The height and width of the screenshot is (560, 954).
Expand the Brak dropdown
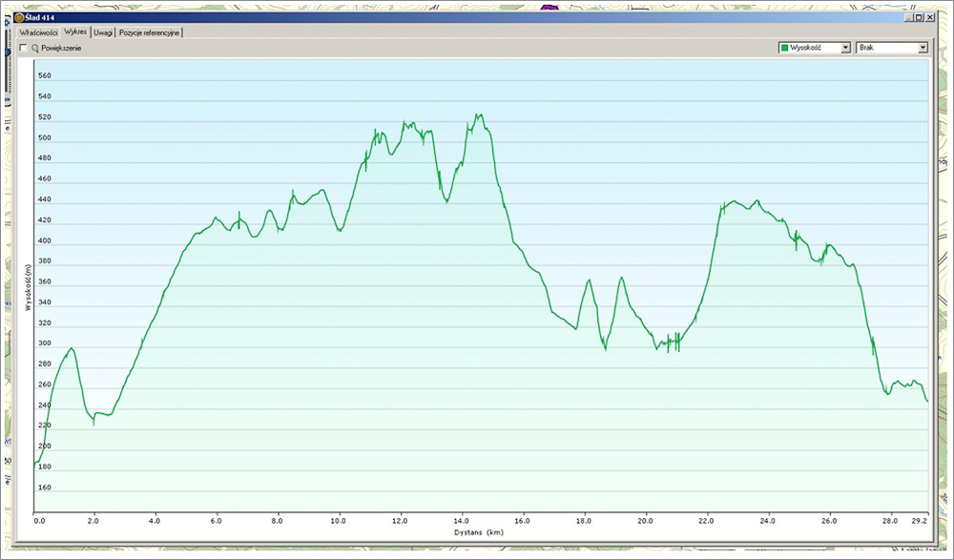tap(892, 48)
